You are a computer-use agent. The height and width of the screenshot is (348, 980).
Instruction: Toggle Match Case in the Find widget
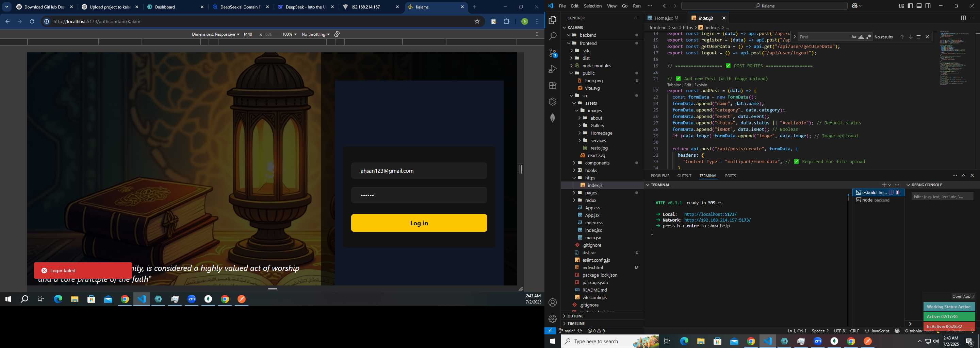point(853,37)
